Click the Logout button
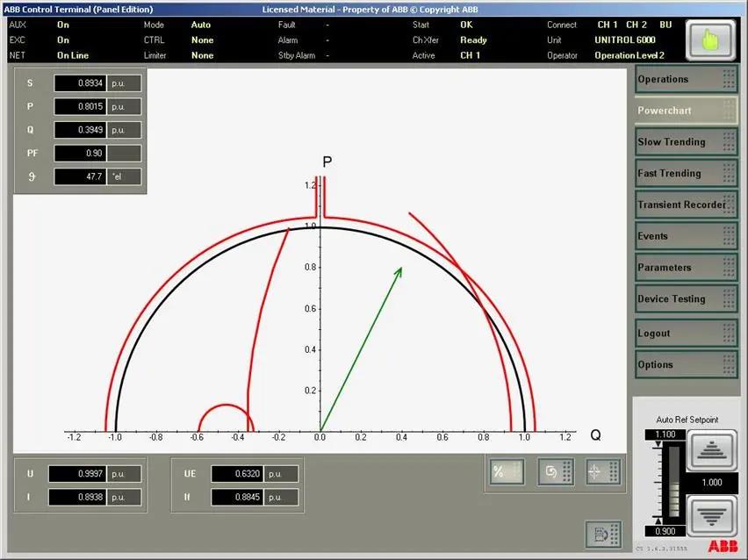 (686, 333)
